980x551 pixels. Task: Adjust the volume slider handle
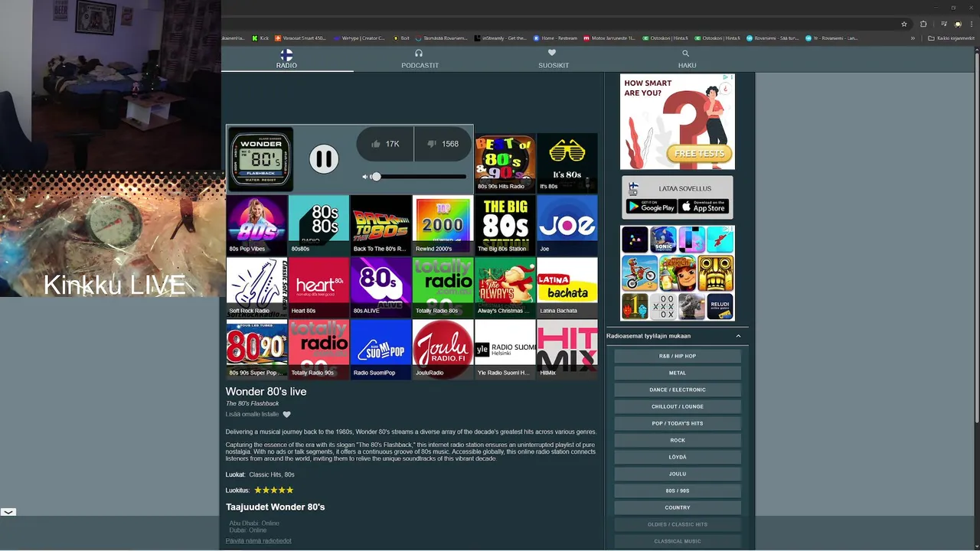[x=376, y=177]
